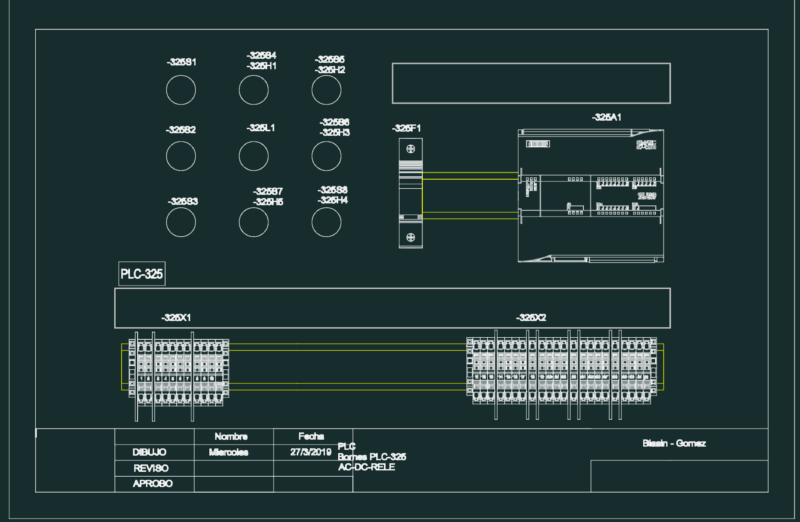This screenshot has height=522, width=800.
Task: Click the -325A1 label text
Action: click(x=607, y=117)
